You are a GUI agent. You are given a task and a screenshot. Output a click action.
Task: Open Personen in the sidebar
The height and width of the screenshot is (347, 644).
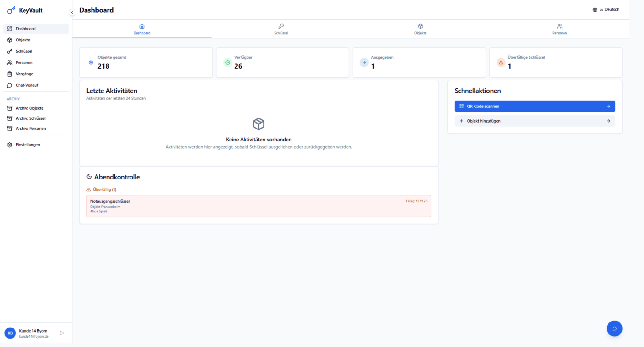coord(24,63)
